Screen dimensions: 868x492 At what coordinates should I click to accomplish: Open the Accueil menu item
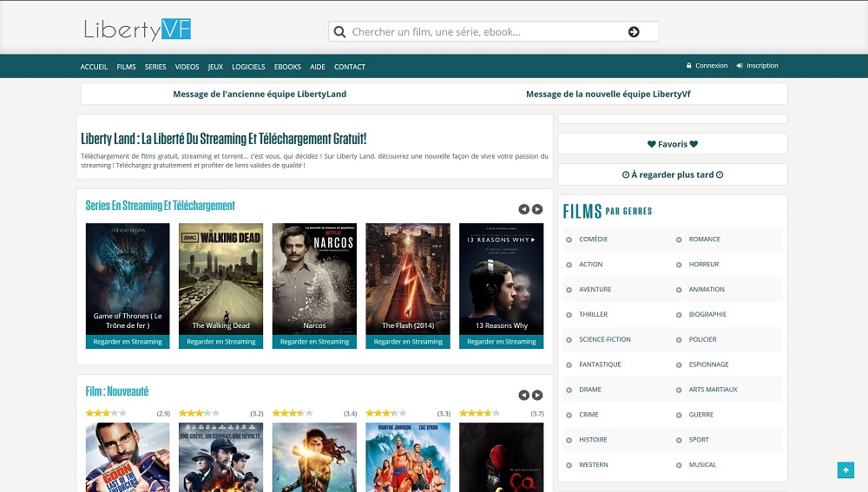(x=94, y=67)
